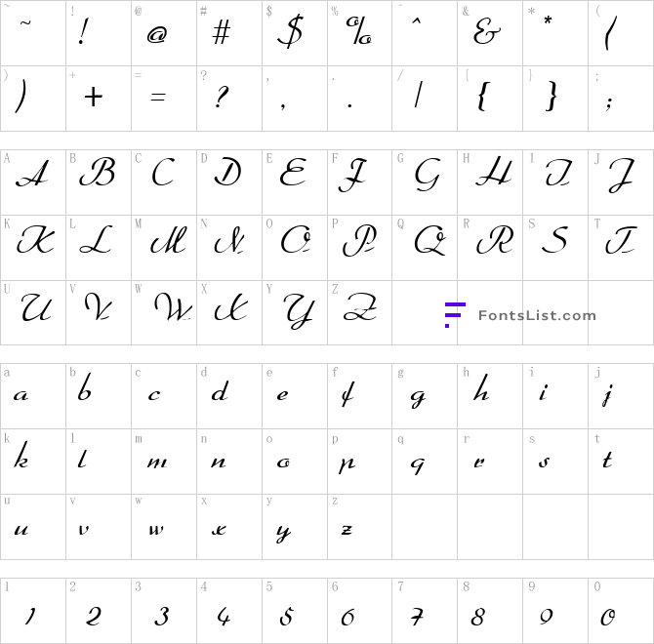Select the at-sign glyph cell
The width and height of the screenshot is (654, 644).
[164, 33]
